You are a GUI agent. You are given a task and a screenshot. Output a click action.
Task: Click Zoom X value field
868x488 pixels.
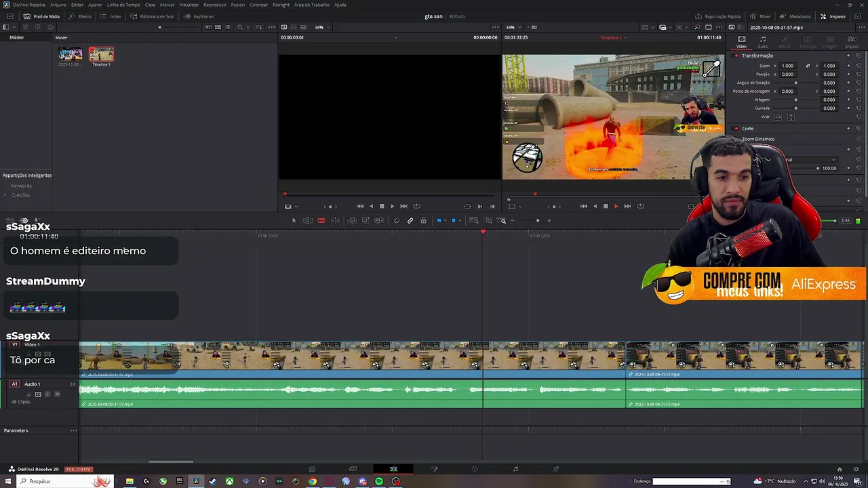pyautogui.click(x=787, y=66)
